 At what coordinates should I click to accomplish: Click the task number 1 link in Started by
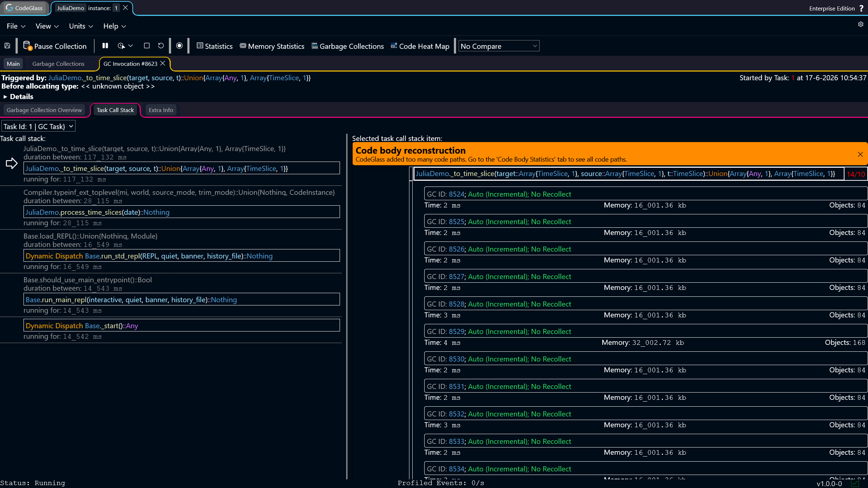pos(793,78)
